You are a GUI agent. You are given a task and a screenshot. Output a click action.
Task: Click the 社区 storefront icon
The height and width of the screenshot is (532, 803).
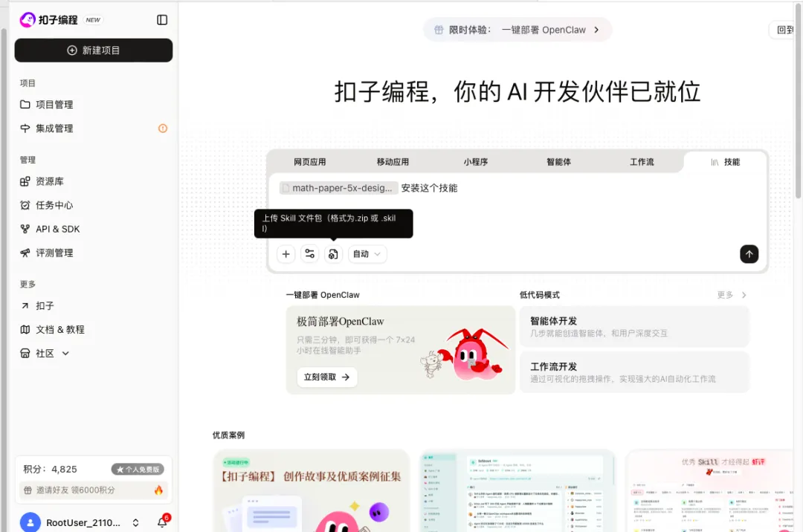tap(25, 354)
